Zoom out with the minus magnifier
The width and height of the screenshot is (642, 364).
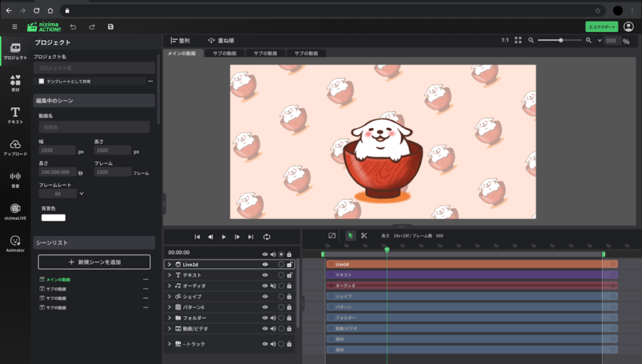(531, 40)
